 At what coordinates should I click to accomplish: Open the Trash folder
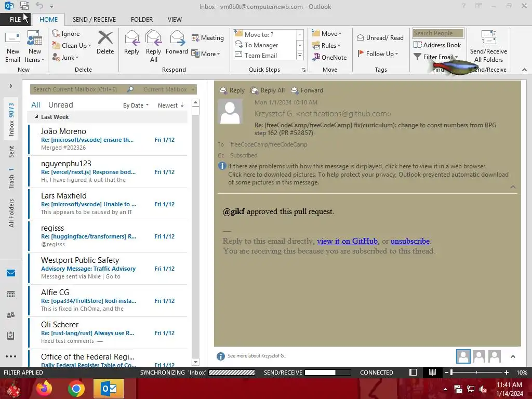click(x=11, y=179)
